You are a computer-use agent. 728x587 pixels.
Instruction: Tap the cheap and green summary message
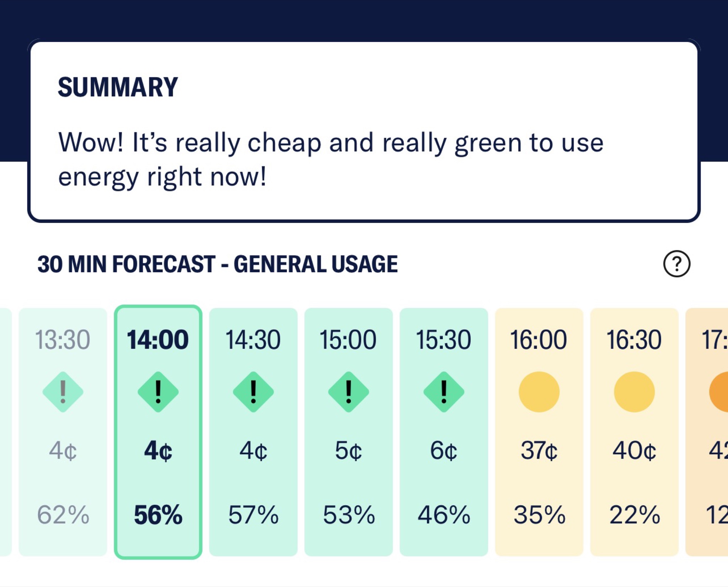331,160
